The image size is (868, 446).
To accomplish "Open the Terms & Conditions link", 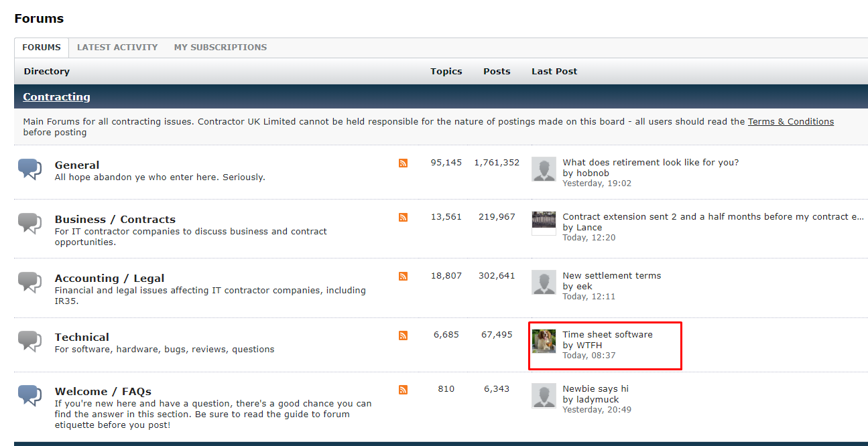I will pos(790,122).
